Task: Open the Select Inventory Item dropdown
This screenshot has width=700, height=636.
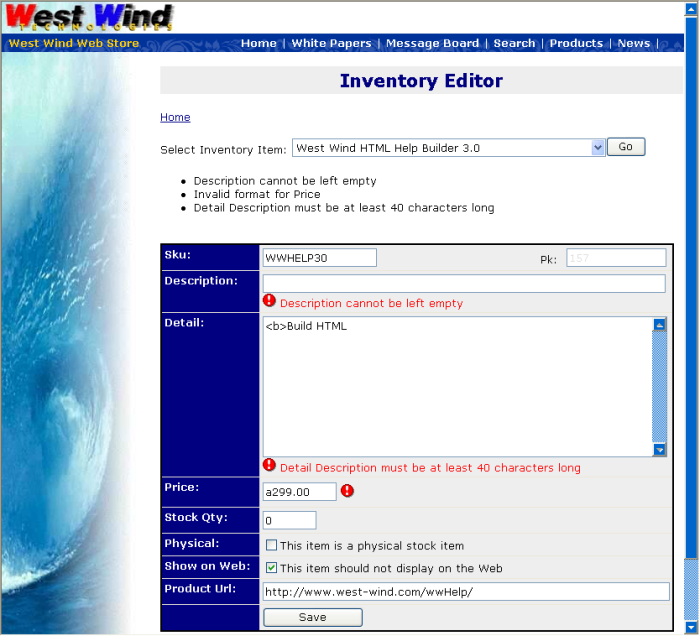Action: pos(598,147)
